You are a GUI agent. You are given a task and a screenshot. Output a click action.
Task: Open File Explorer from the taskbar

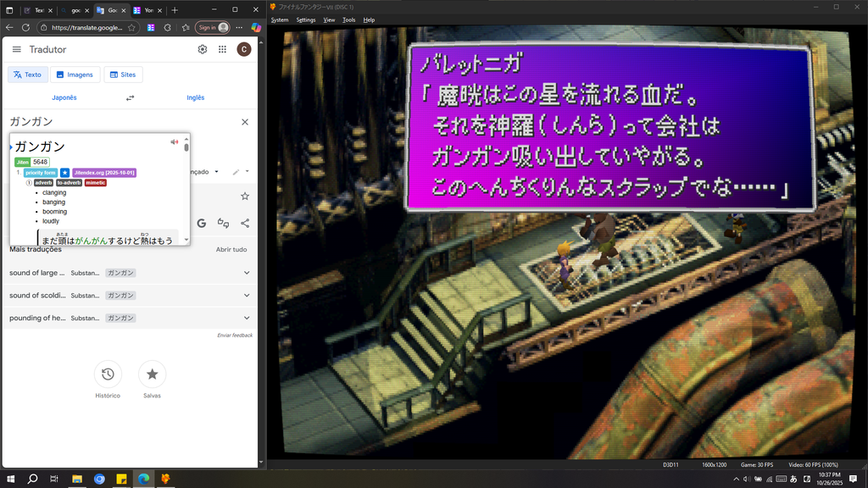coord(77,479)
